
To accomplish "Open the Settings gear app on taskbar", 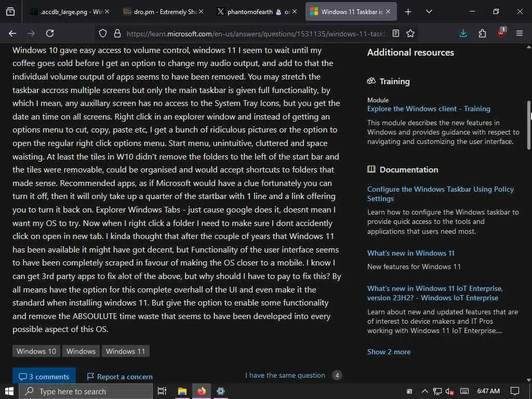I will [x=220, y=391].
